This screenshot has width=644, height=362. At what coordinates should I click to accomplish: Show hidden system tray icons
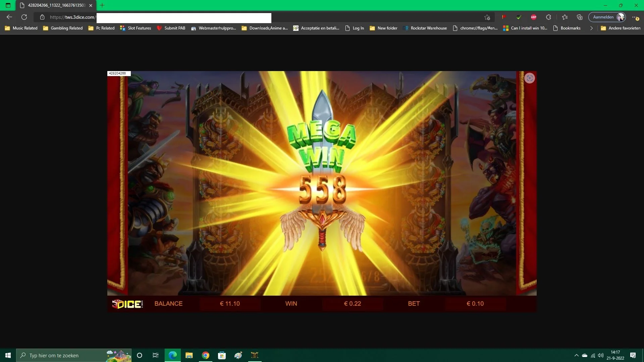[x=577, y=355]
